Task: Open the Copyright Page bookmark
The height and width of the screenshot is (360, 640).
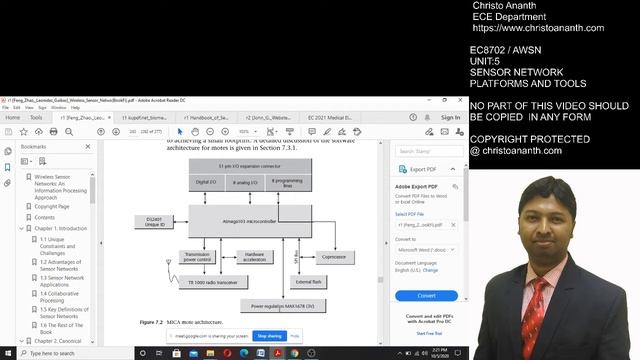Action: (x=52, y=207)
